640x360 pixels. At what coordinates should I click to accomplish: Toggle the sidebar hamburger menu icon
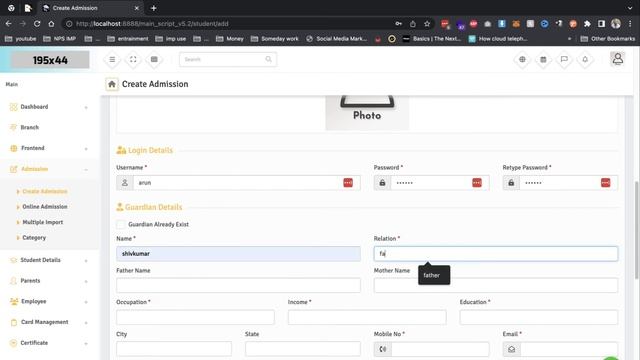(x=112, y=60)
